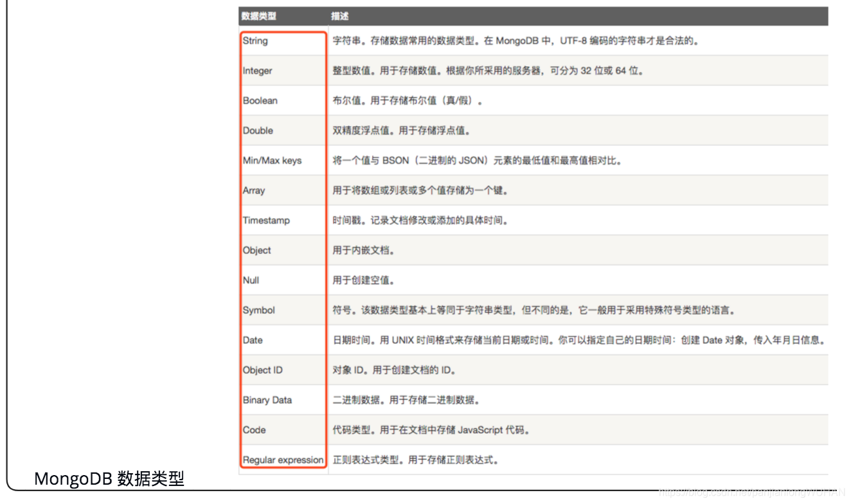Select the Code data type cell
The image size is (851, 504).
[x=254, y=429]
